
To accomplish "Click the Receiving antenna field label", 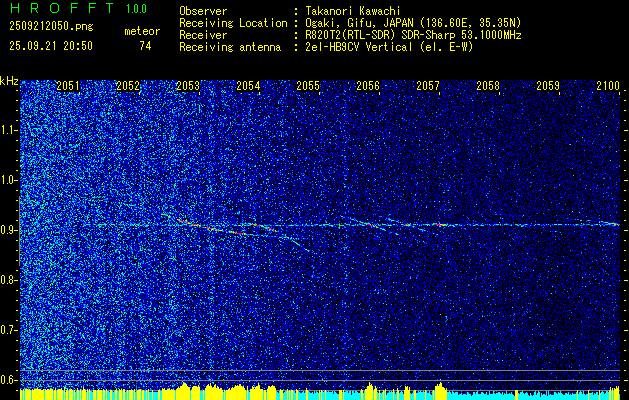I will [x=230, y=47].
